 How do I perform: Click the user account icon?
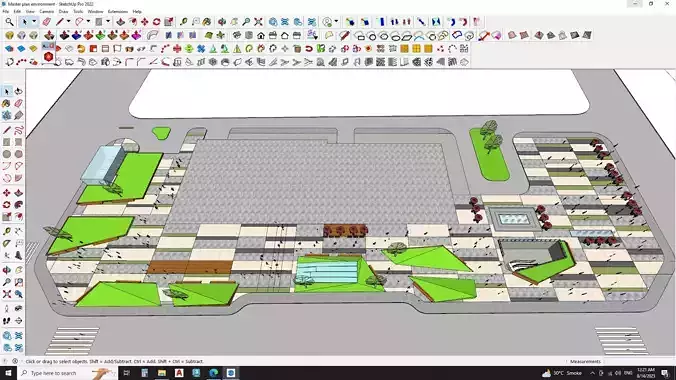point(328,22)
